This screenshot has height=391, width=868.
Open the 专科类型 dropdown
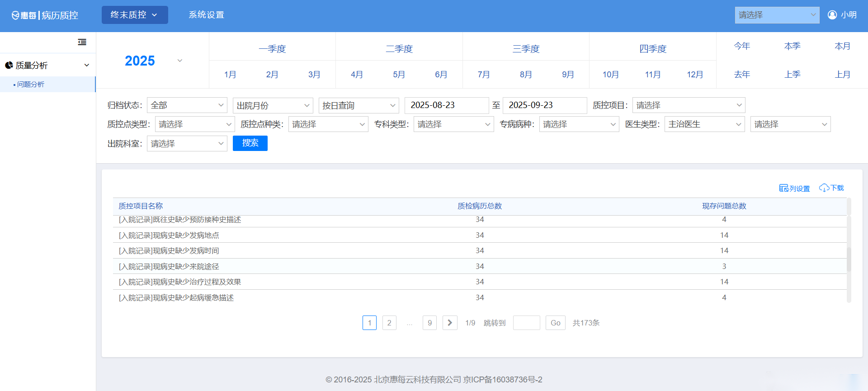pos(454,124)
